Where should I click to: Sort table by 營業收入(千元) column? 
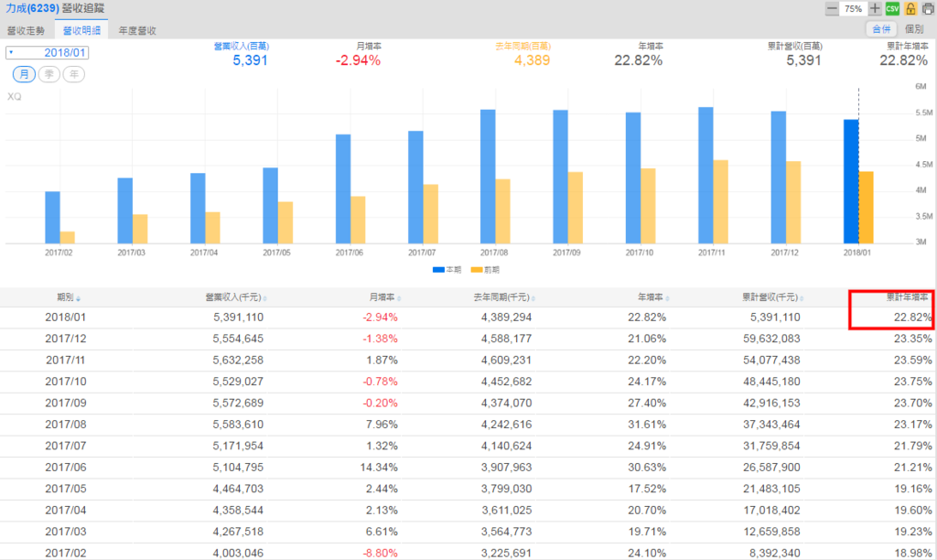[x=236, y=297]
